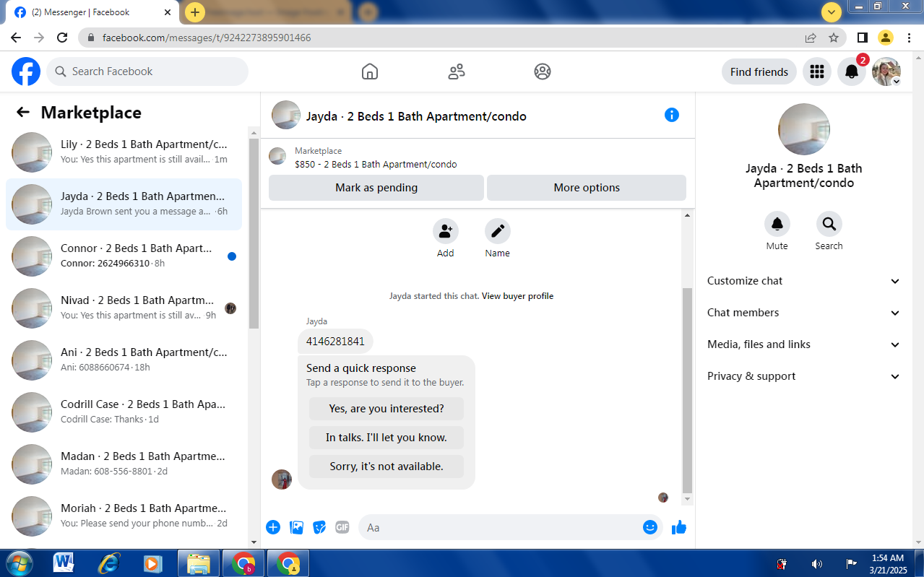The height and width of the screenshot is (577, 924).
Task: Open more actions plus icon in composer
Action: [273, 527]
